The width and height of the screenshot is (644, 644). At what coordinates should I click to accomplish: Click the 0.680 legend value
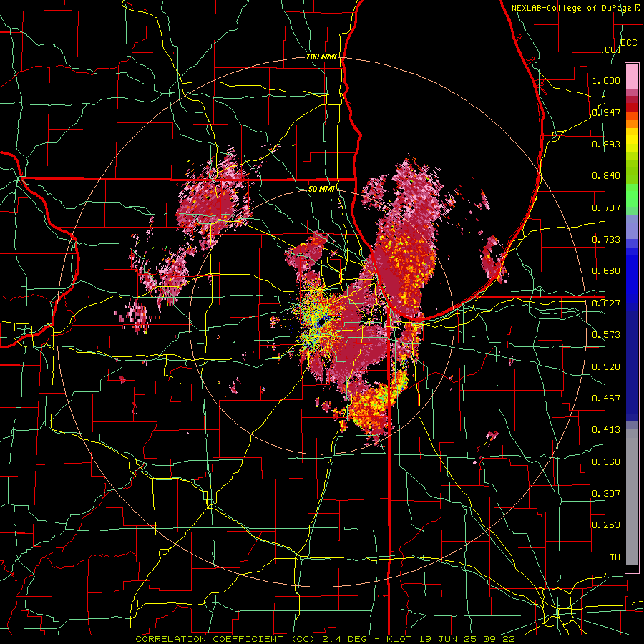click(606, 271)
